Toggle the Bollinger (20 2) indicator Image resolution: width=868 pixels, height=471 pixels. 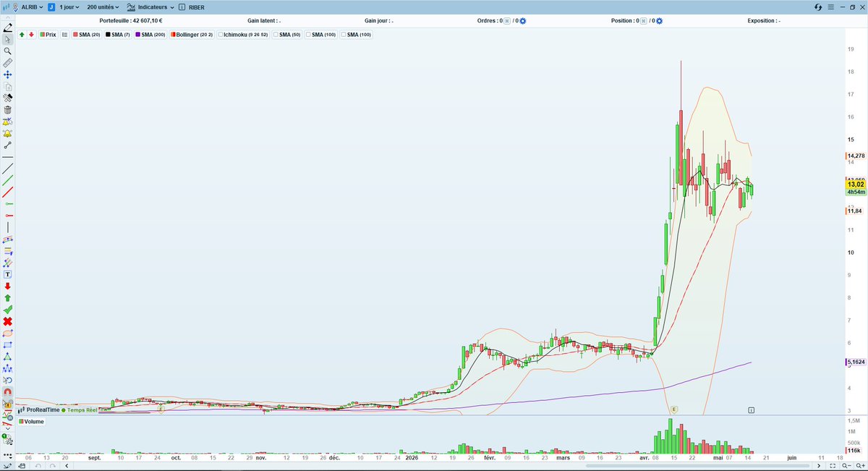coord(193,34)
